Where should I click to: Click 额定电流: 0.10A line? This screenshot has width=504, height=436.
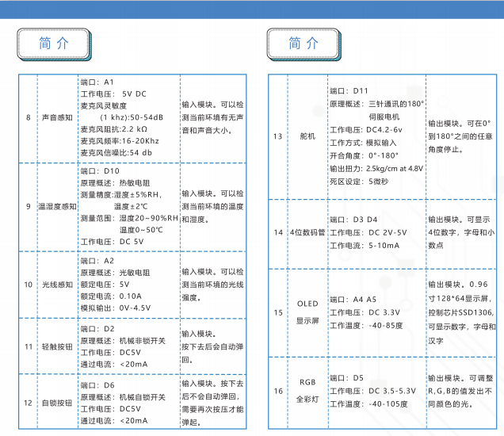111,296
